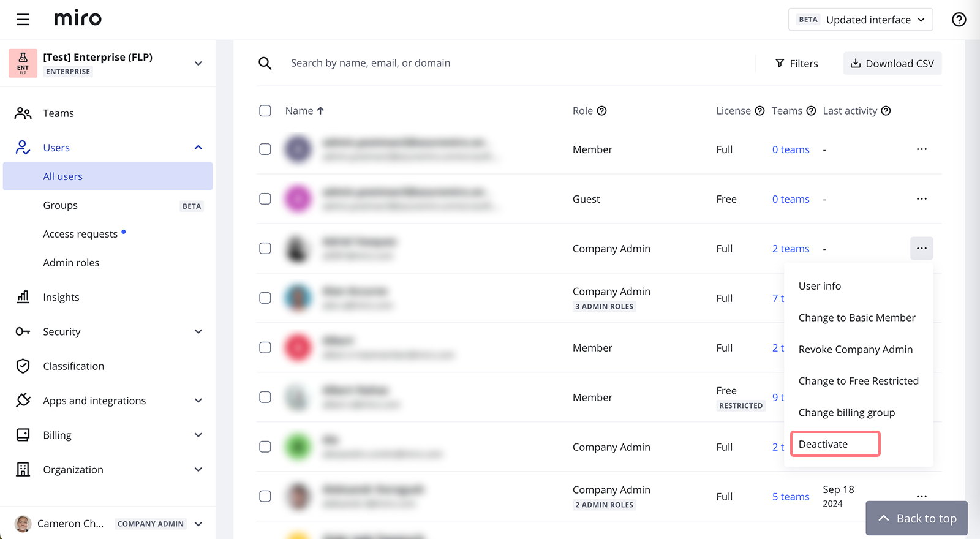Viewport: 980px width, 539px height.
Task: Click the Download CSV button
Action: (892, 64)
